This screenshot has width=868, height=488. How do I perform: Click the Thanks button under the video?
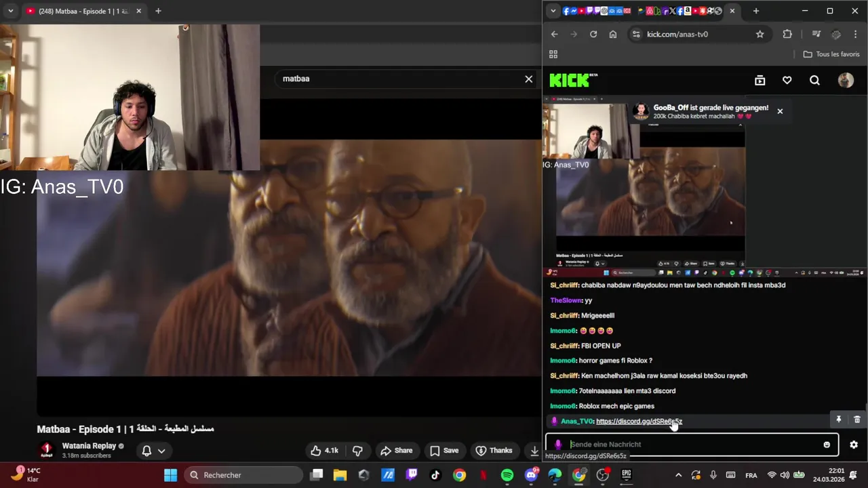[494, 450]
